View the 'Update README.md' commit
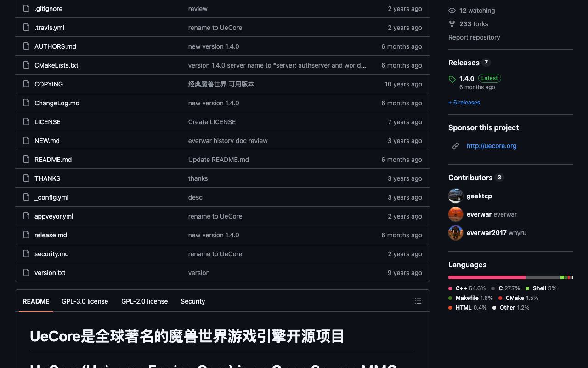 pyautogui.click(x=219, y=160)
